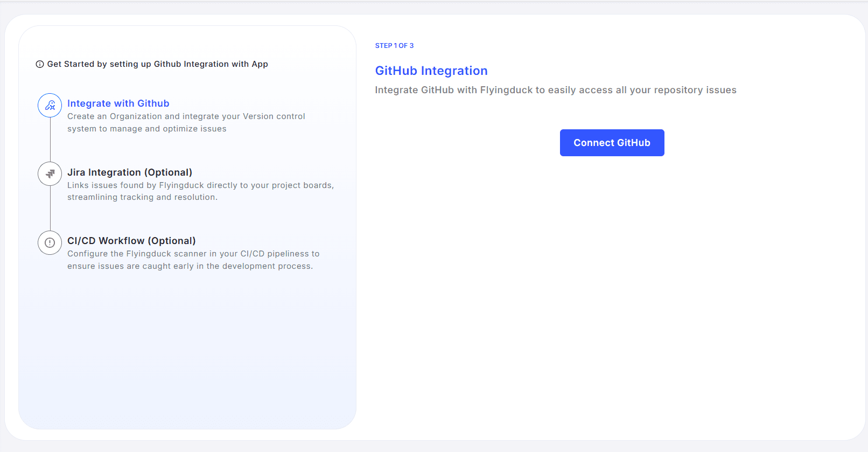868x452 pixels.
Task: Click the Connect GitHub button
Action: pos(612,143)
